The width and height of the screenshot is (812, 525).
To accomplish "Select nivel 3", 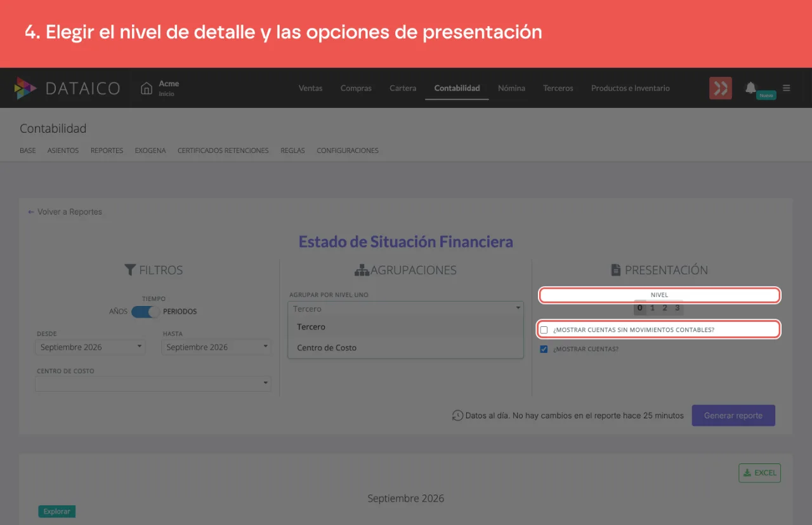I will (x=678, y=309).
